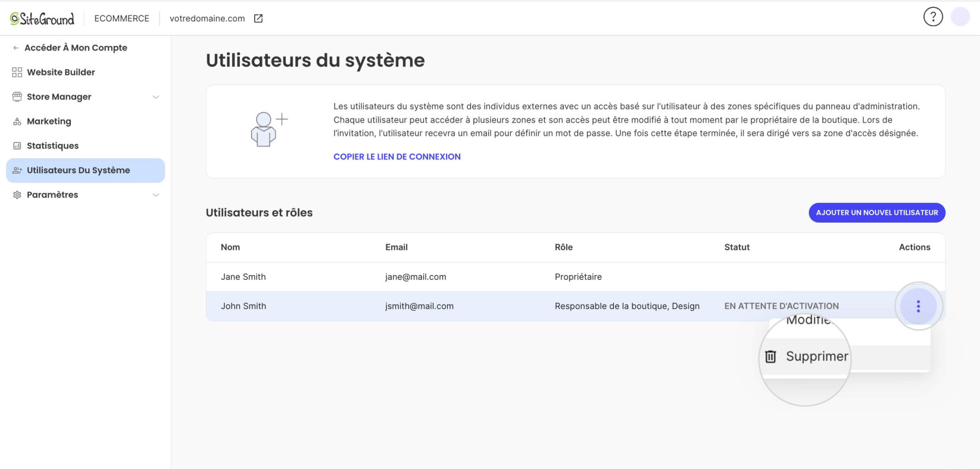
Task: Expand the Store Manager chevron
Action: click(156, 97)
